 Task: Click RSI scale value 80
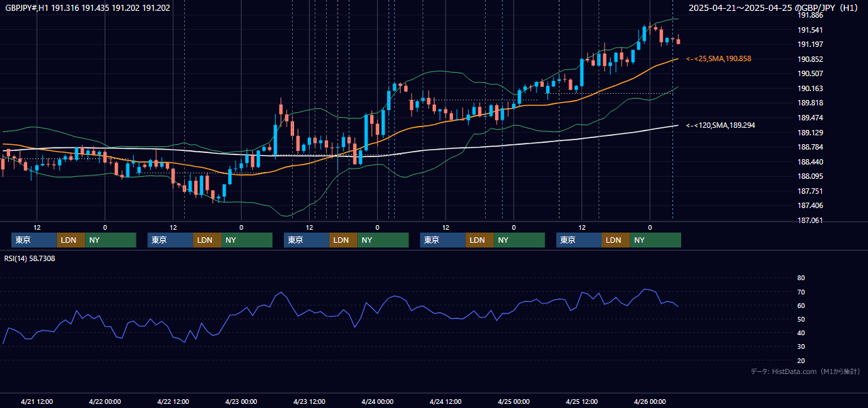801,278
